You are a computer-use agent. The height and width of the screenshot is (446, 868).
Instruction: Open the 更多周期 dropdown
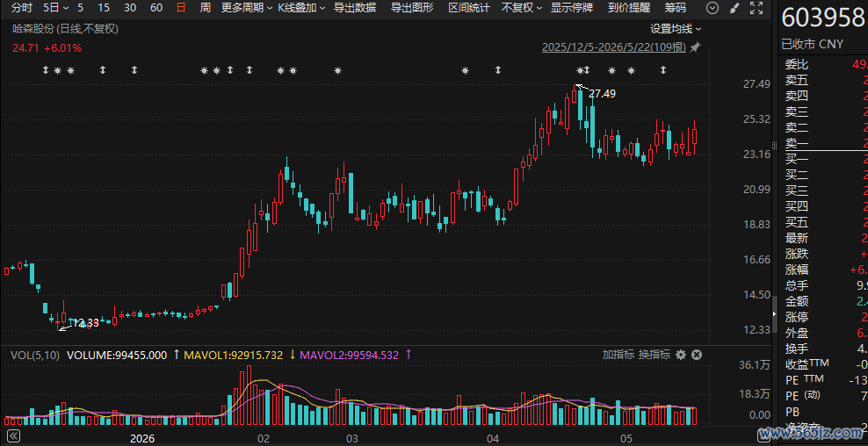point(247,8)
